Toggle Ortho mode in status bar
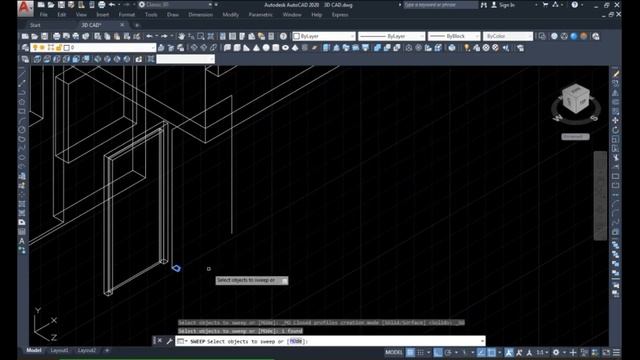The height and width of the screenshot is (360, 640). coord(438,352)
